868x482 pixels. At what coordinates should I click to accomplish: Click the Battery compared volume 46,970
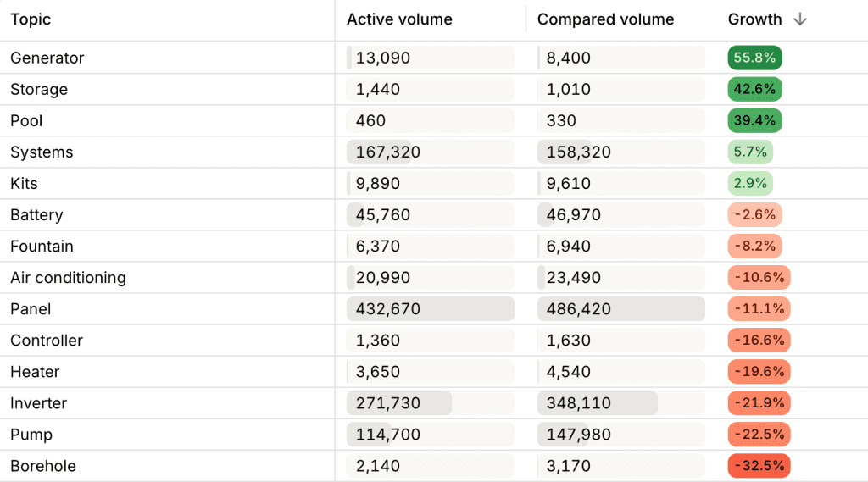coord(574,214)
